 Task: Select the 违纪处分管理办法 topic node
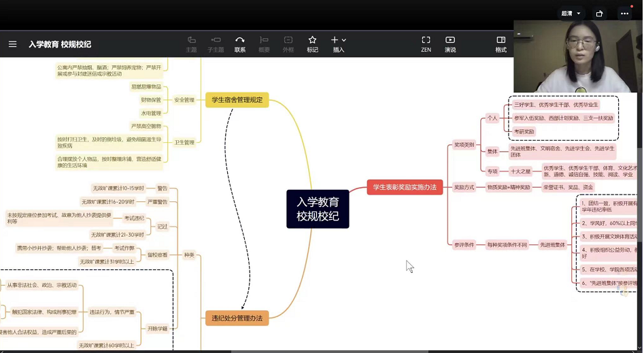tap(237, 318)
